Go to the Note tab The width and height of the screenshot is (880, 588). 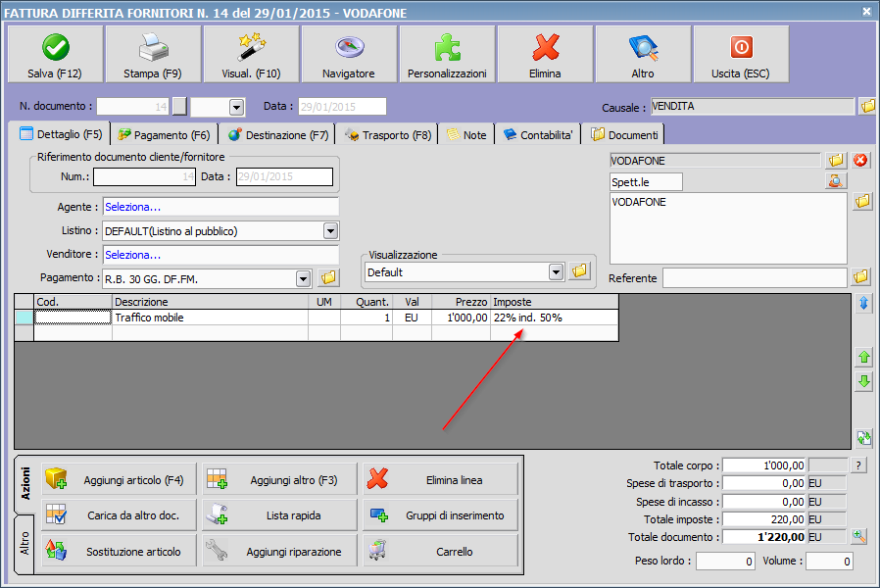click(x=466, y=135)
